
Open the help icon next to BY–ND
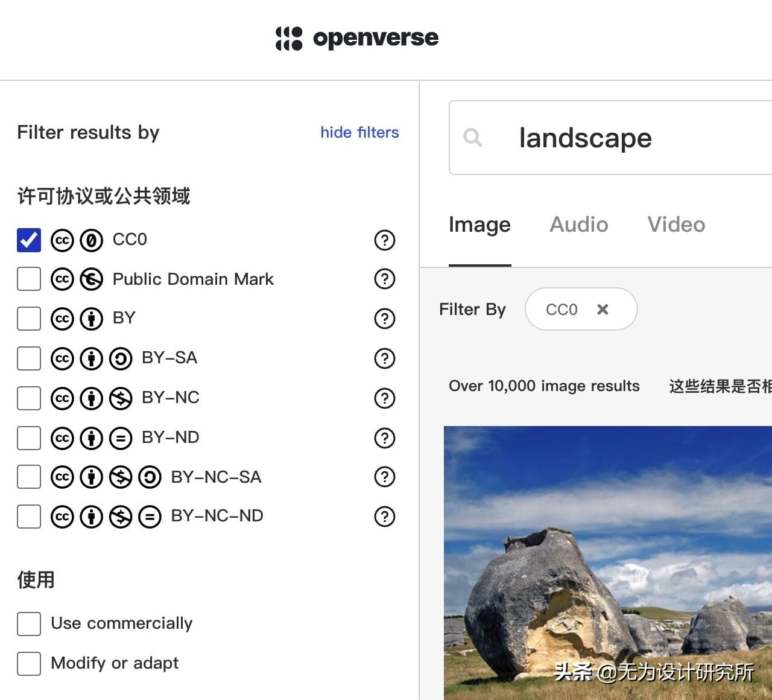point(384,437)
